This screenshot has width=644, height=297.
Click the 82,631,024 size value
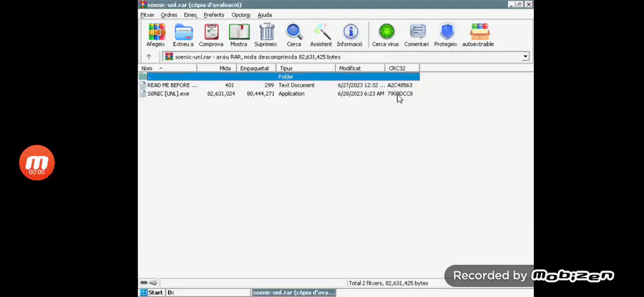tap(221, 94)
